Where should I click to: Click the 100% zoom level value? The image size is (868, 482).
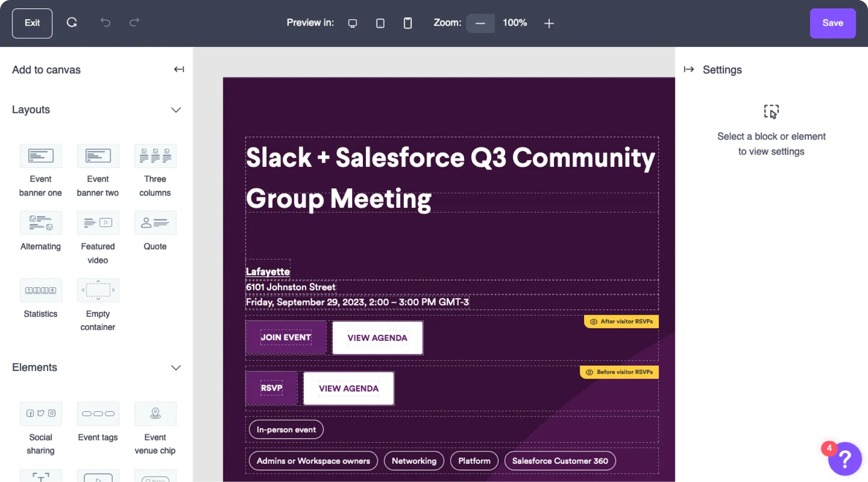click(515, 23)
